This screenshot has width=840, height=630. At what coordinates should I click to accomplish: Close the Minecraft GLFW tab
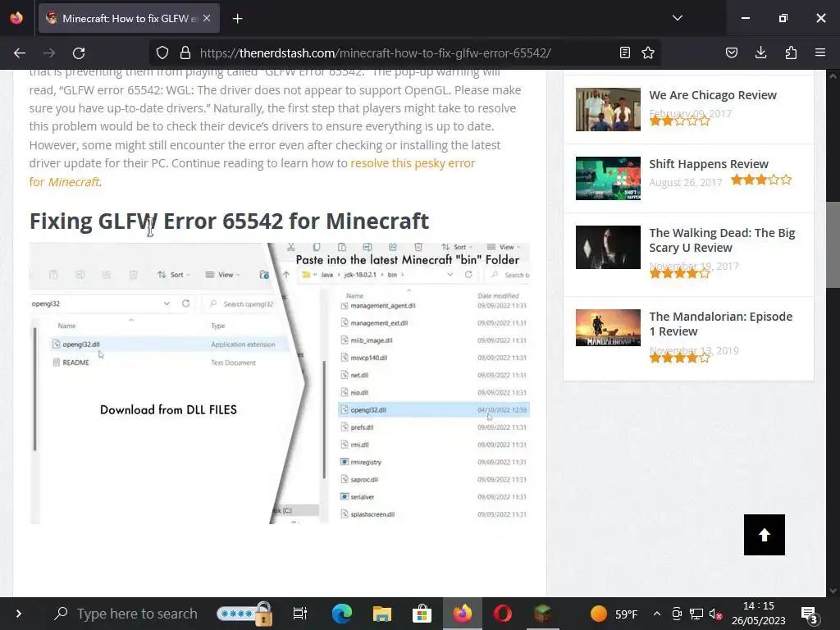(x=207, y=18)
